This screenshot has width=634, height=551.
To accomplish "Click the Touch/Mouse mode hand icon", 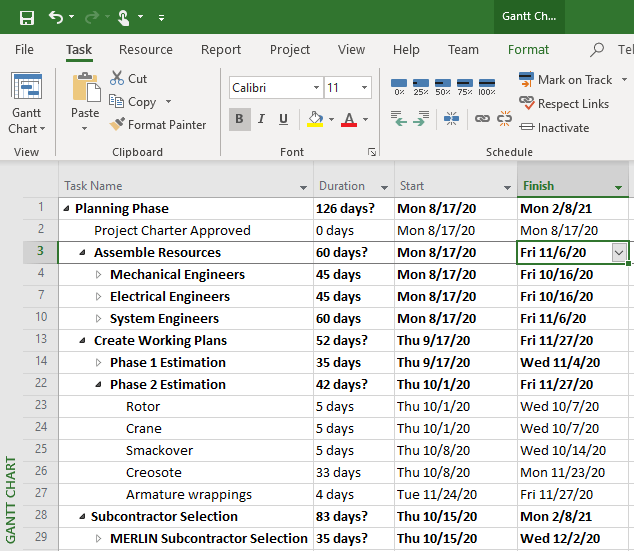I will click(x=123, y=17).
